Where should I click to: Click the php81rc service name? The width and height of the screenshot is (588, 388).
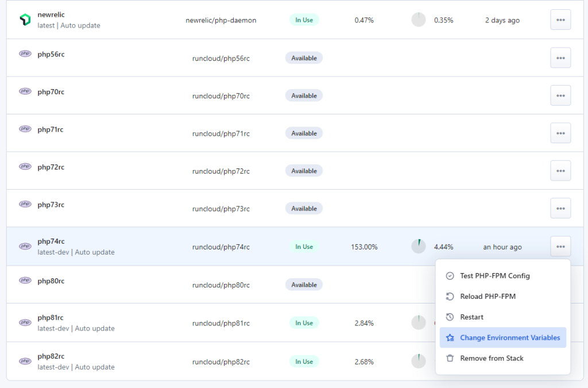pos(51,317)
